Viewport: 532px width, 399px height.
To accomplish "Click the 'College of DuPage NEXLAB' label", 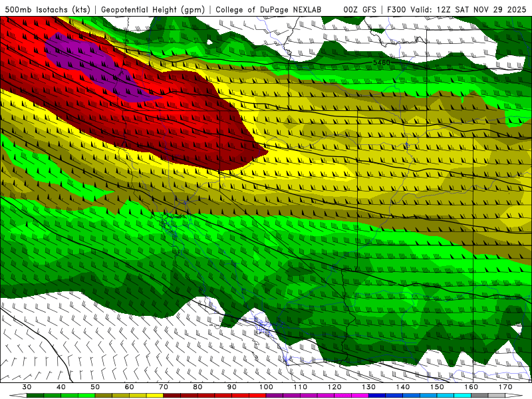I will click(x=269, y=10).
